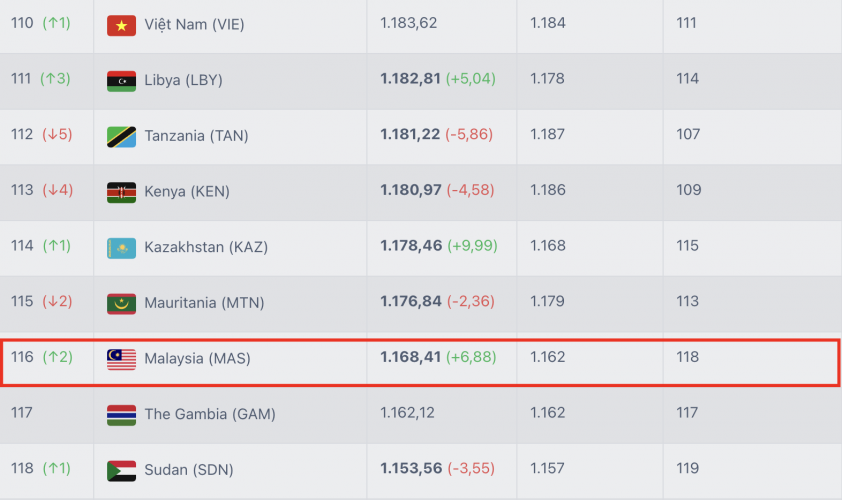Open the Libya (LBY) team link

[183, 80]
